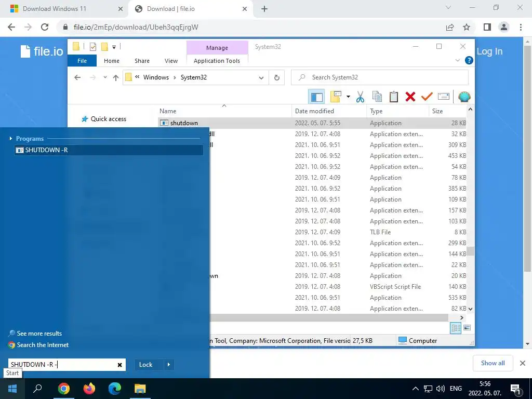Click Show all downloads in Chrome

click(x=493, y=363)
